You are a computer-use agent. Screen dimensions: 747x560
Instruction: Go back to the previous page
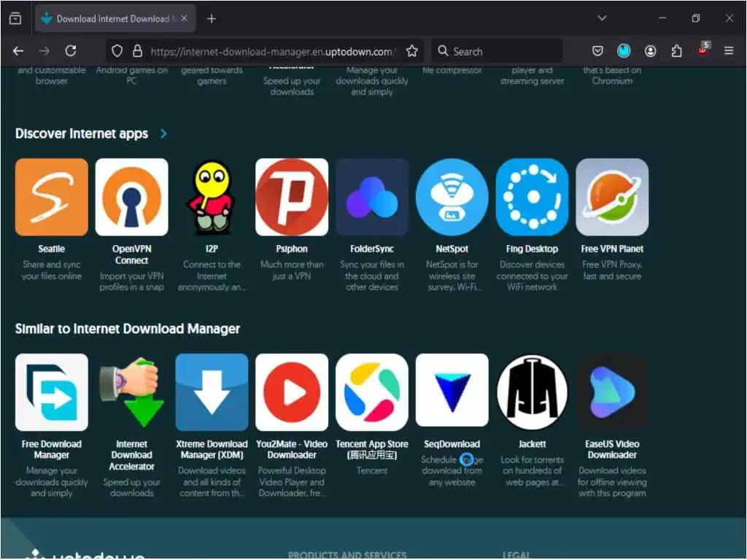(x=18, y=51)
